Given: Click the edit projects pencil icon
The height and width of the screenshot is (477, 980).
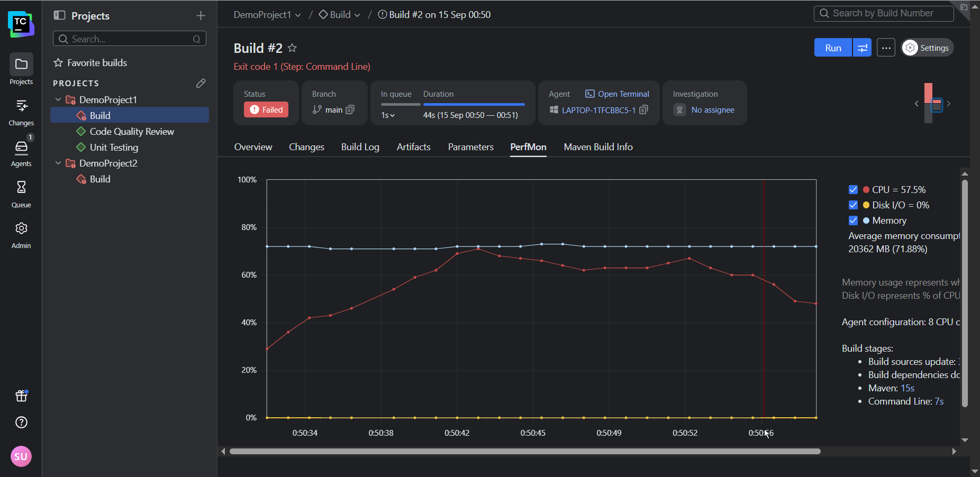Looking at the screenshot, I should tap(201, 83).
